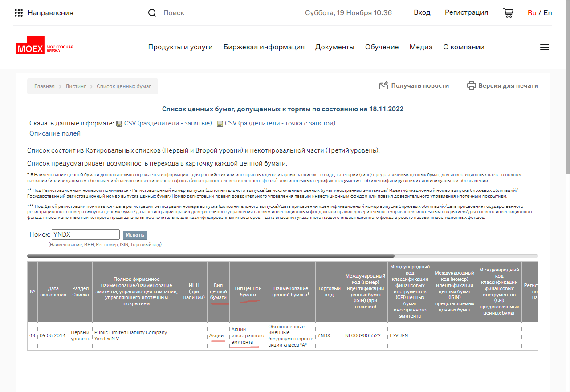
Task: Click the MOEX Московская Биржа logo
Action: point(44,48)
